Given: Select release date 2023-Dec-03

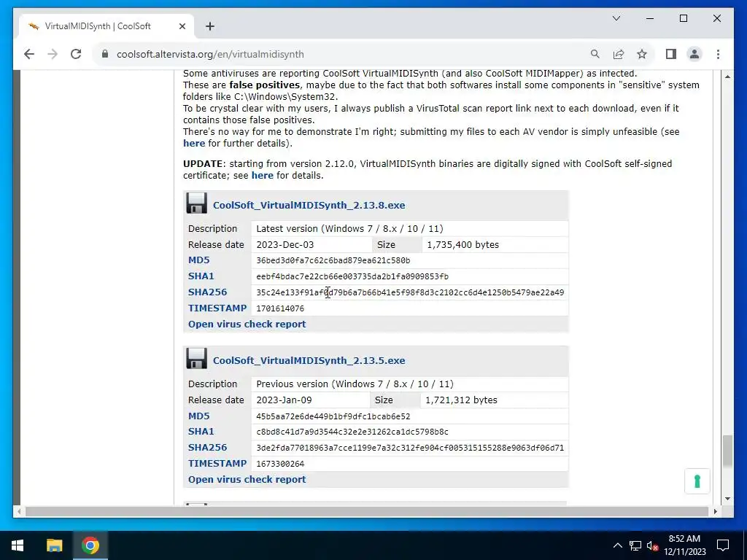Looking at the screenshot, I should pos(285,245).
